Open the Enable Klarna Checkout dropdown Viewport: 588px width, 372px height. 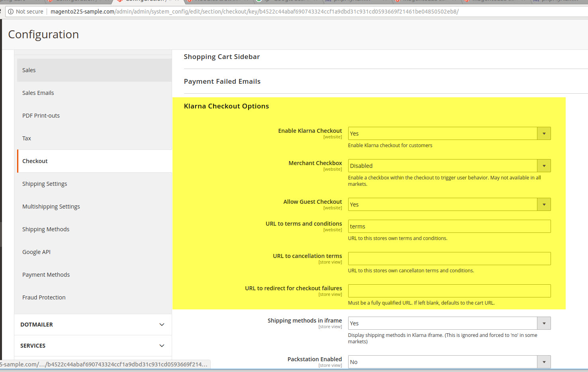[449, 134]
